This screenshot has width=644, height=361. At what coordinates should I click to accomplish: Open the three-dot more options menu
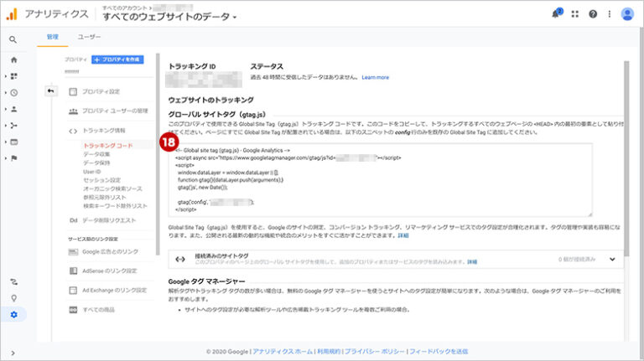[610, 14]
